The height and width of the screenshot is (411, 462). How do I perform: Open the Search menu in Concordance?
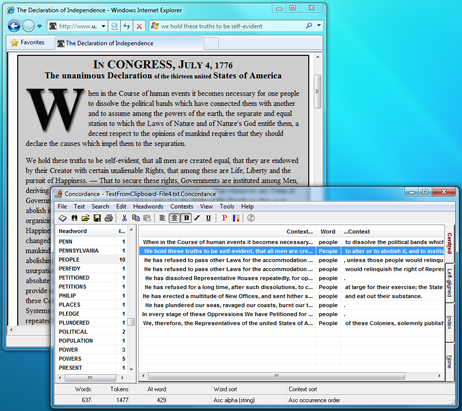click(x=100, y=206)
